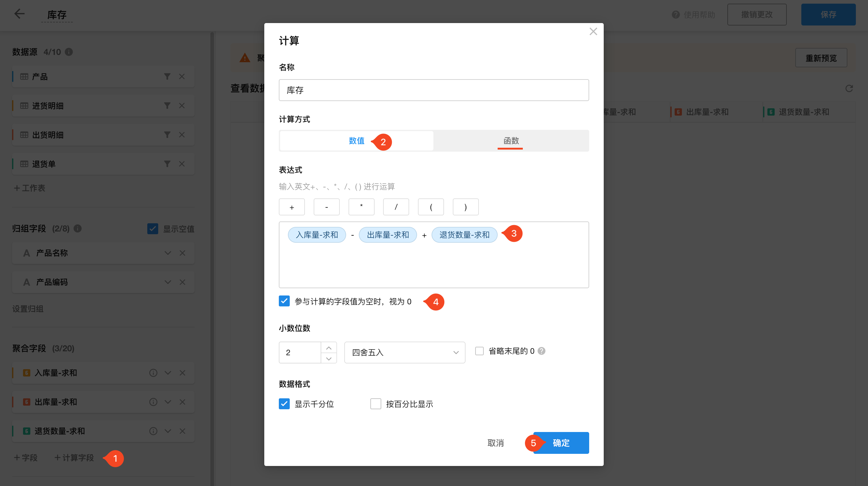The width and height of the screenshot is (868, 486).
Task: Increase decimal places with up stepper arrow
Action: 329,348
